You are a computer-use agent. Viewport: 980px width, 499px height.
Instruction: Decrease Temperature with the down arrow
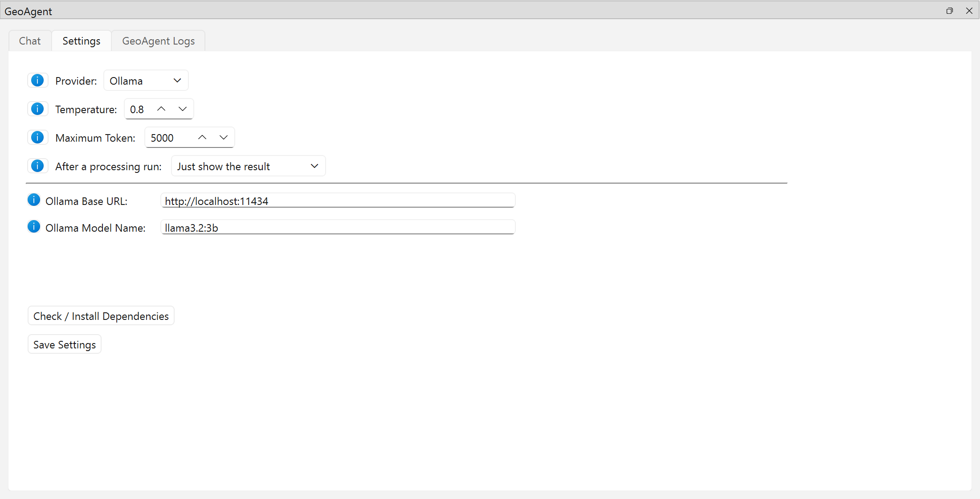coord(183,109)
